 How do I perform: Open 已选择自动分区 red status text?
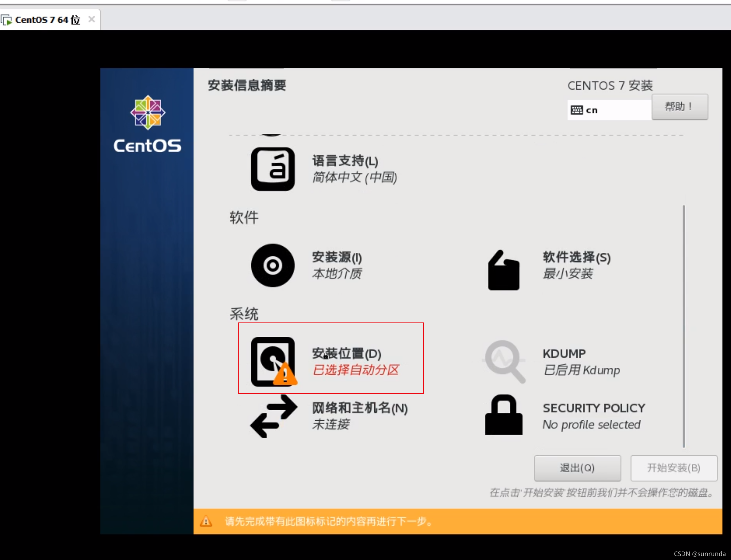(355, 370)
